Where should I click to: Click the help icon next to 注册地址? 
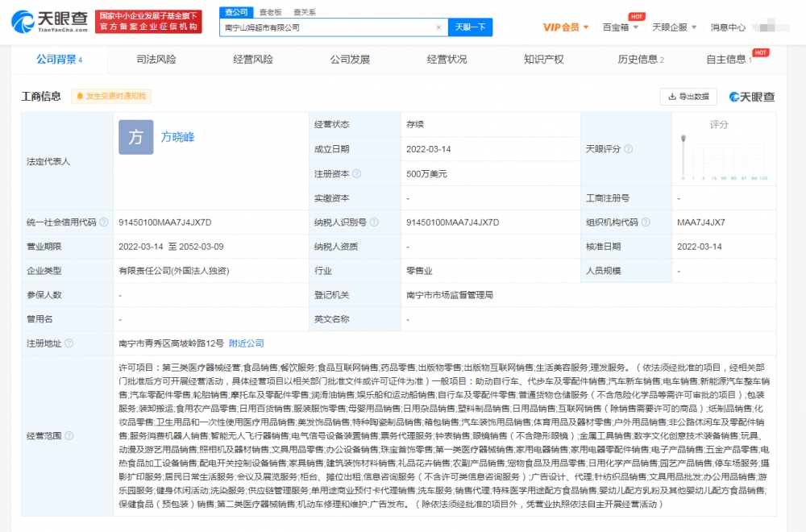point(69,343)
